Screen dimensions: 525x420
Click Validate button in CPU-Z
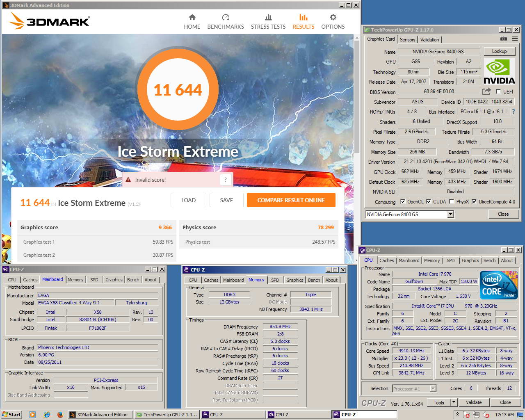pyautogui.click(x=474, y=402)
